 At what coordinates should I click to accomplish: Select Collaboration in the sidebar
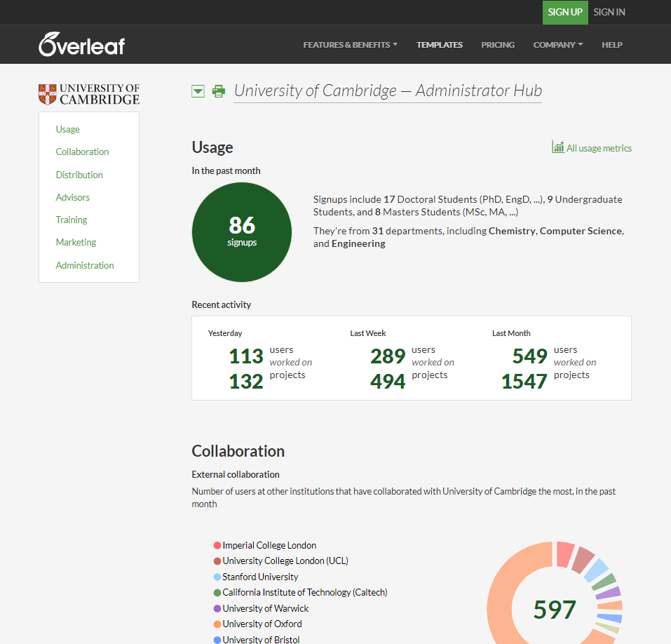[x=82, y=152]
